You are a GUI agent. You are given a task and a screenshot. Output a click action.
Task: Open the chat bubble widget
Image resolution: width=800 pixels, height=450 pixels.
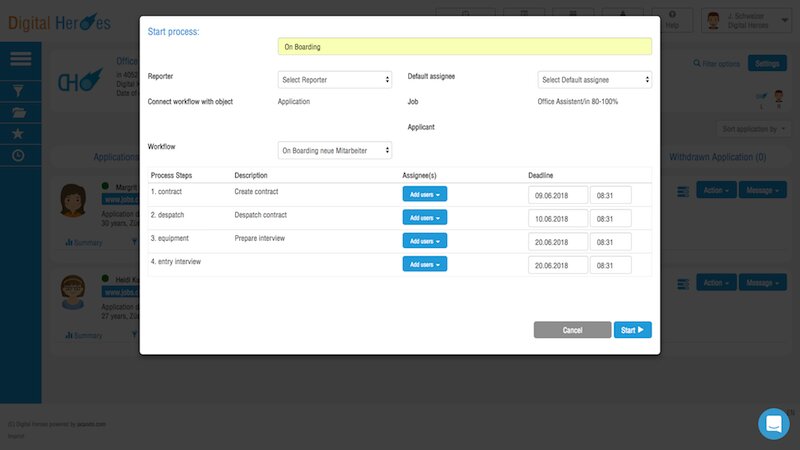773,423
